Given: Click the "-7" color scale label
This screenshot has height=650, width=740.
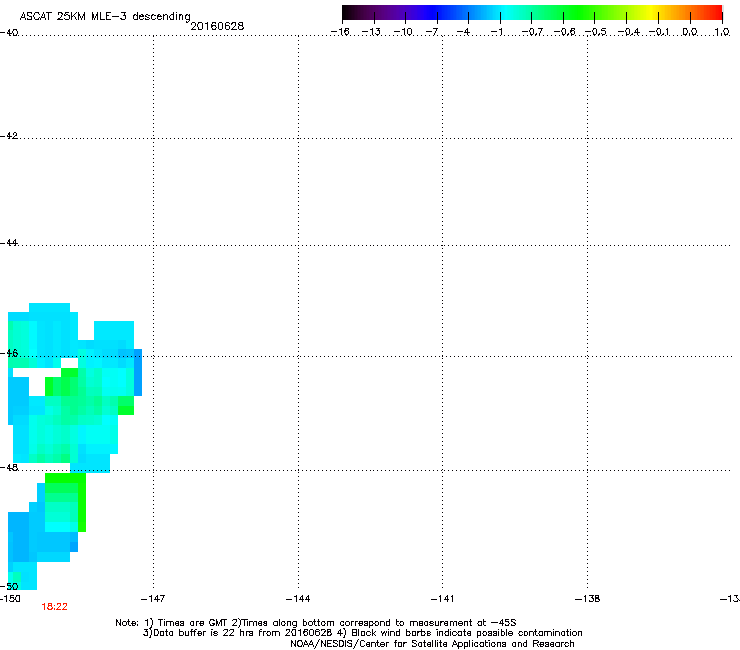Looking at the screenshot, I should 432,32.
